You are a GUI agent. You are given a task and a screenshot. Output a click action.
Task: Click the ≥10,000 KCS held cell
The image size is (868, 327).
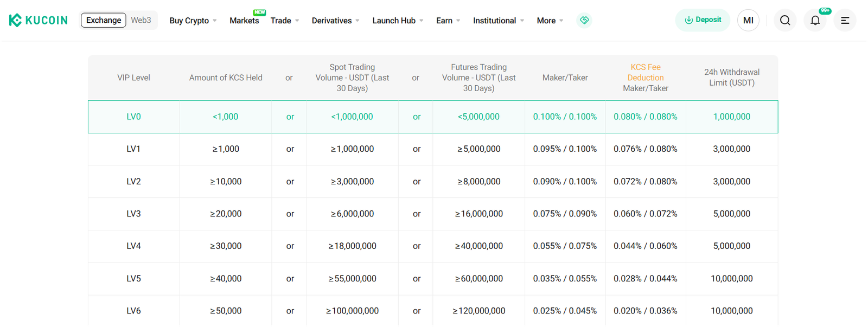(226, 181)
